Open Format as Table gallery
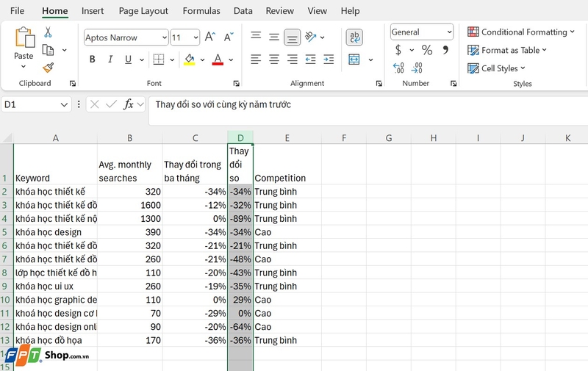Image resolution: width=588 pixels, height=371 pixels. coord(507,50)
